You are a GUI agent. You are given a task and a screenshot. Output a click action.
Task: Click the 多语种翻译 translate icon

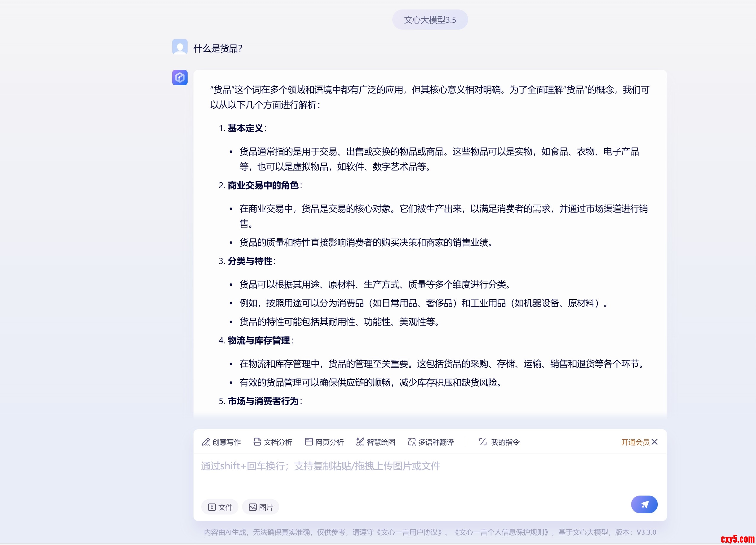click(411, 442)
